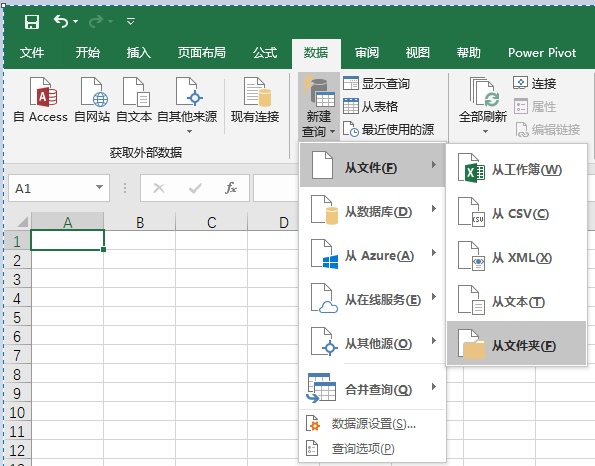Open the Undo history dropdown arrow
595x466 pixels.
click(x=76, y=22)
